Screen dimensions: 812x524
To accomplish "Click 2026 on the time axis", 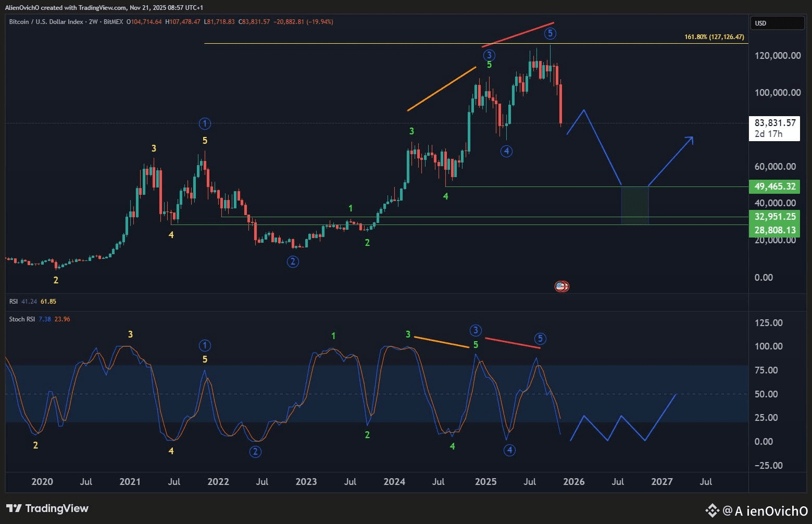I will (574, 482).
